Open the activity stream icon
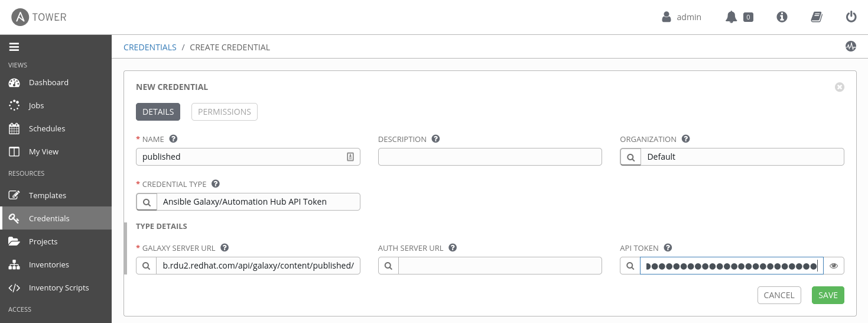This screenshot has height=323, width=868. 851,46
